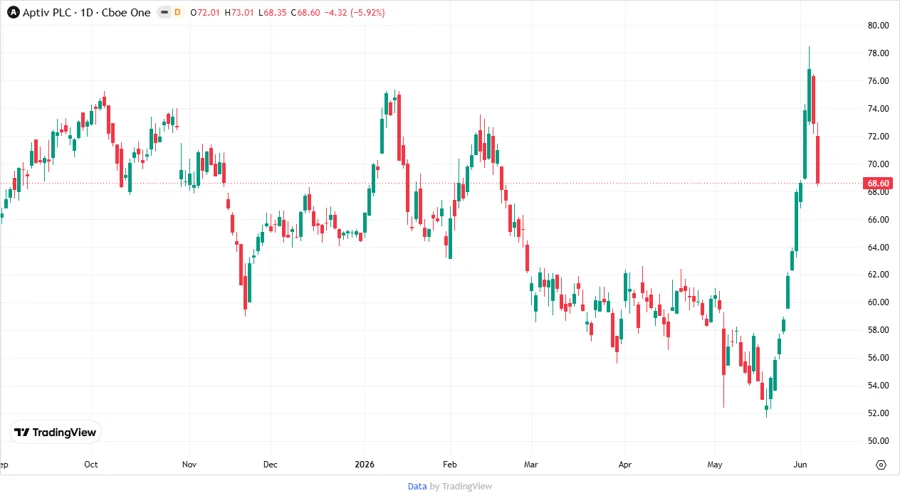Click the orange D delayed-data badge

(x=177, y=12)
